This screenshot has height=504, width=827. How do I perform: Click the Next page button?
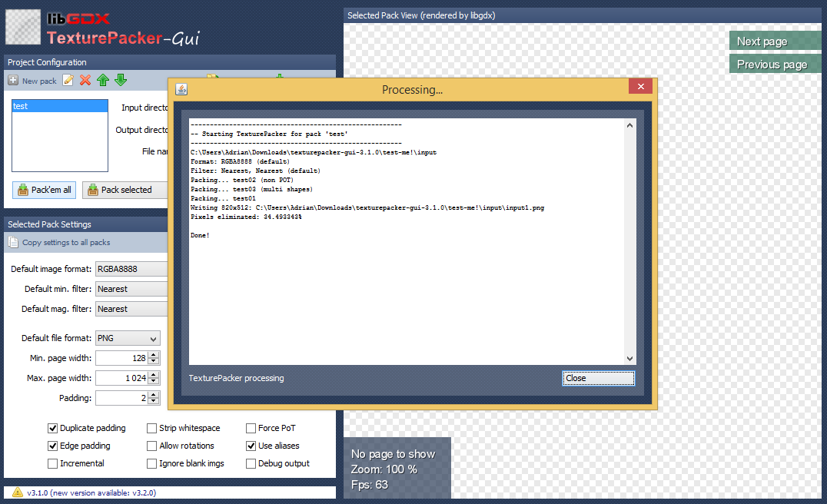coord(776,41)
